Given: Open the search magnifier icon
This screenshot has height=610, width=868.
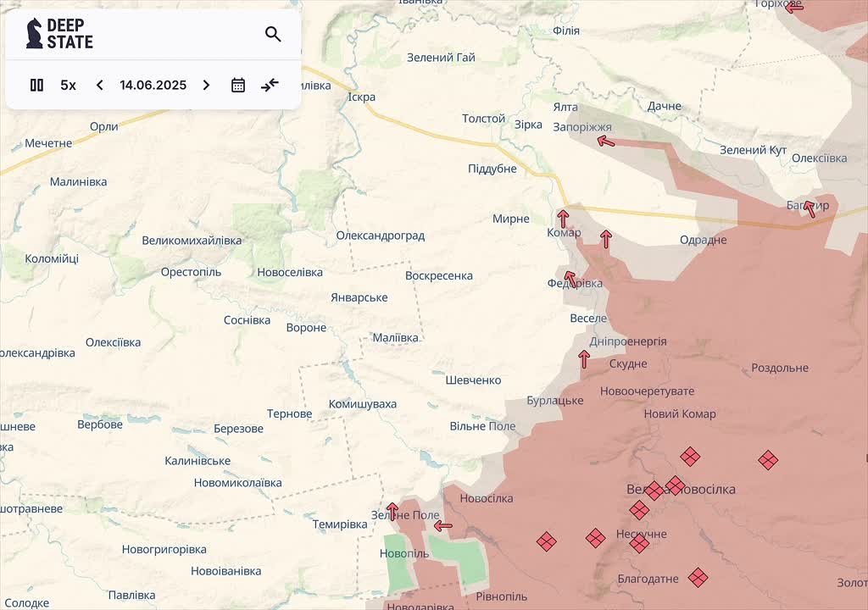Looking at the screenshot, I should 273,35.
